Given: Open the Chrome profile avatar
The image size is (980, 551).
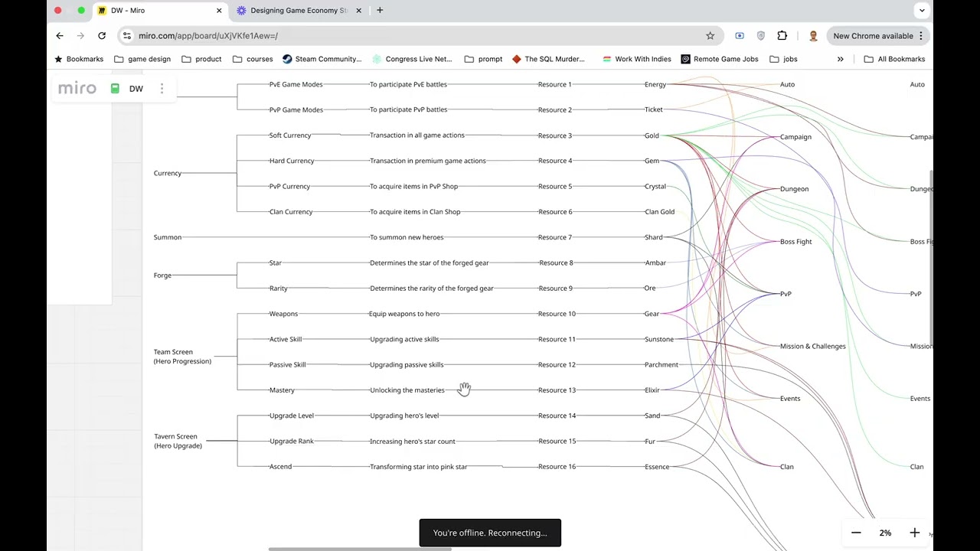Looking at the screenshot, I should (x=813, y=36).
